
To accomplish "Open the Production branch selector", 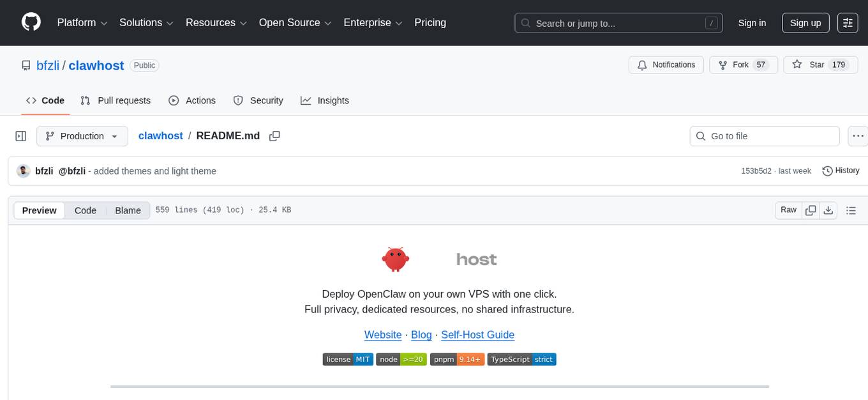I will [82, 135].
